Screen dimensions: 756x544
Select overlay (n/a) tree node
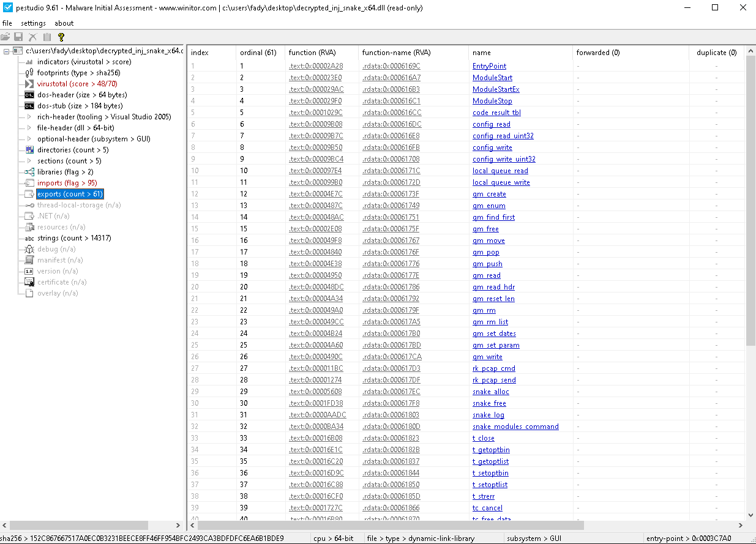[58, 293]
